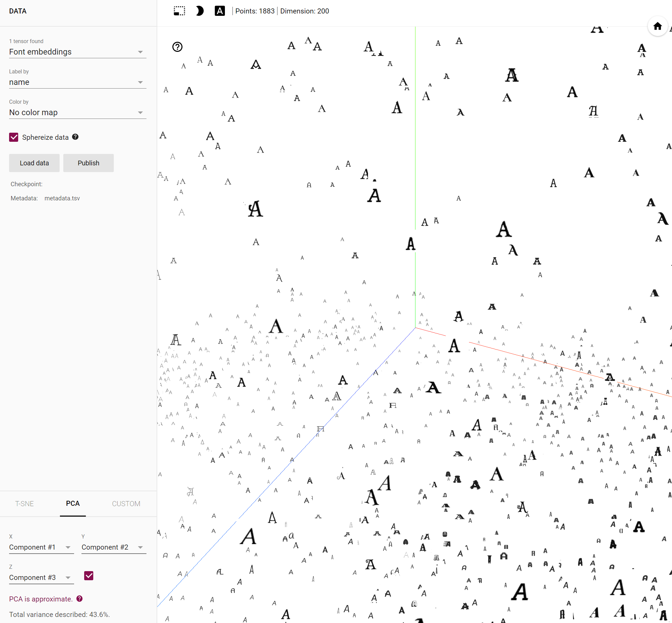Switch to the T-SNE tab
Screen dimensions: 672x623
[24, 504]
